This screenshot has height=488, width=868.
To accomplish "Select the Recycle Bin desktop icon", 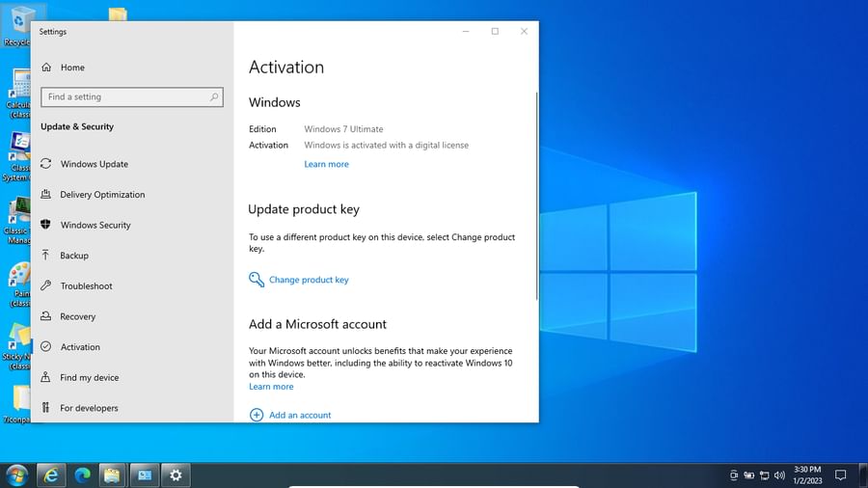I will [16, 26].
